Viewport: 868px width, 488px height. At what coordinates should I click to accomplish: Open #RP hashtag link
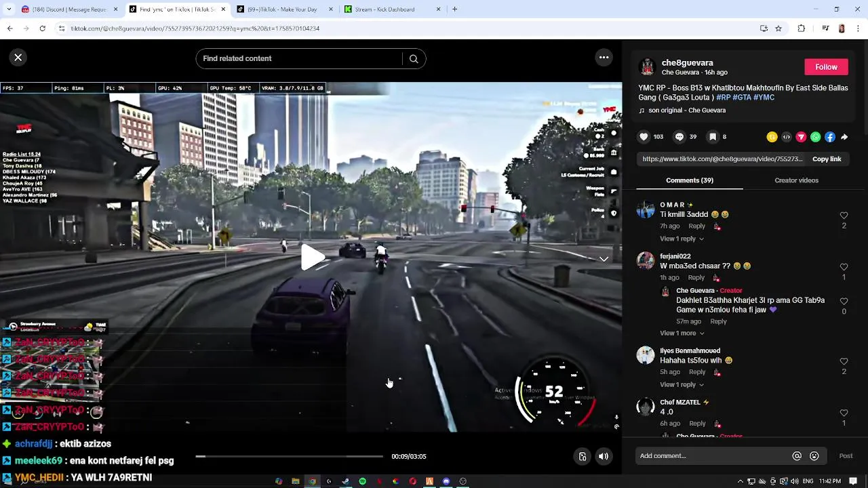click(x=723, y=98)
